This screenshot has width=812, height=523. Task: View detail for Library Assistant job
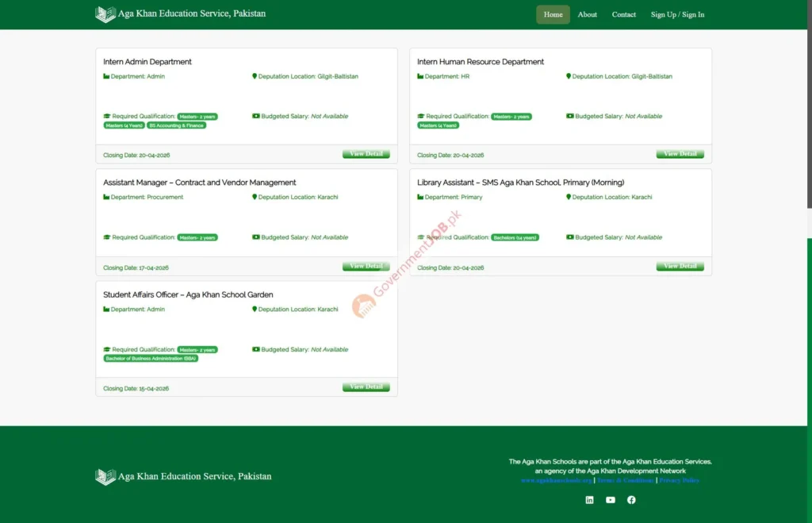click(680, 267)
